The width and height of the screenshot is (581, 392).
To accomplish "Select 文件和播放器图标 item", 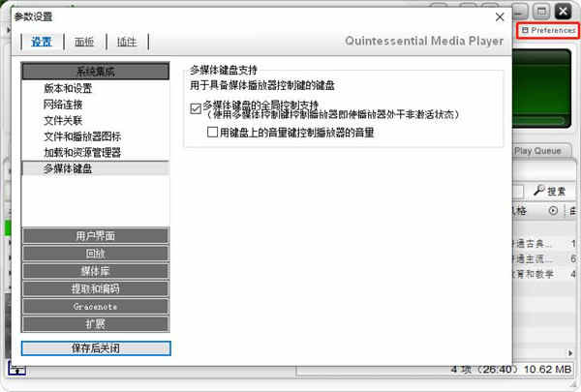I will click(82, 136).
